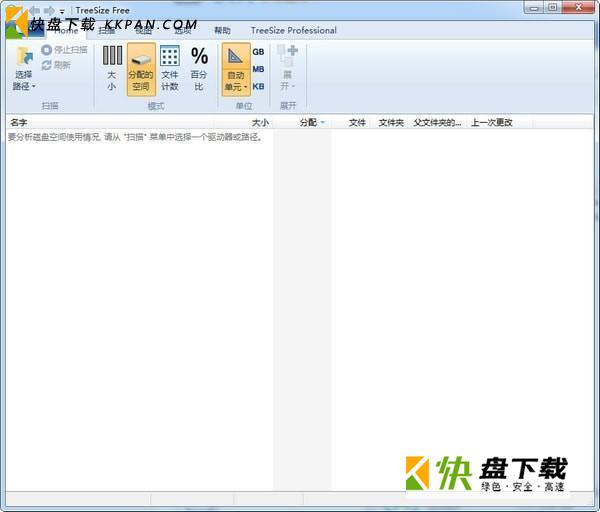Click the 刷新 (Refresh) icon
This screenshot has width=600, height=512.
point(47,65)
